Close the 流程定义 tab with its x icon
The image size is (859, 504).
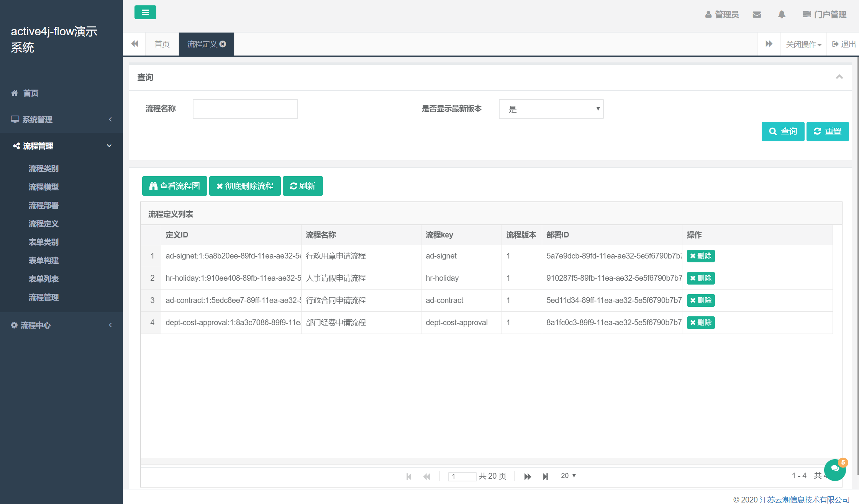pyautogui.click(x=223, y=44)
